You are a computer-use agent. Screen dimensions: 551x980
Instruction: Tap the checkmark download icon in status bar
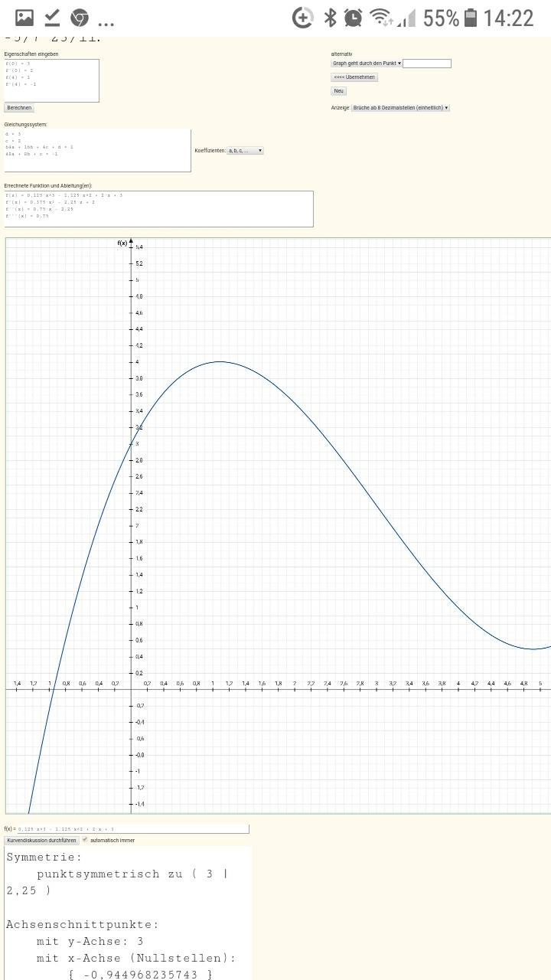click(52, 18)
